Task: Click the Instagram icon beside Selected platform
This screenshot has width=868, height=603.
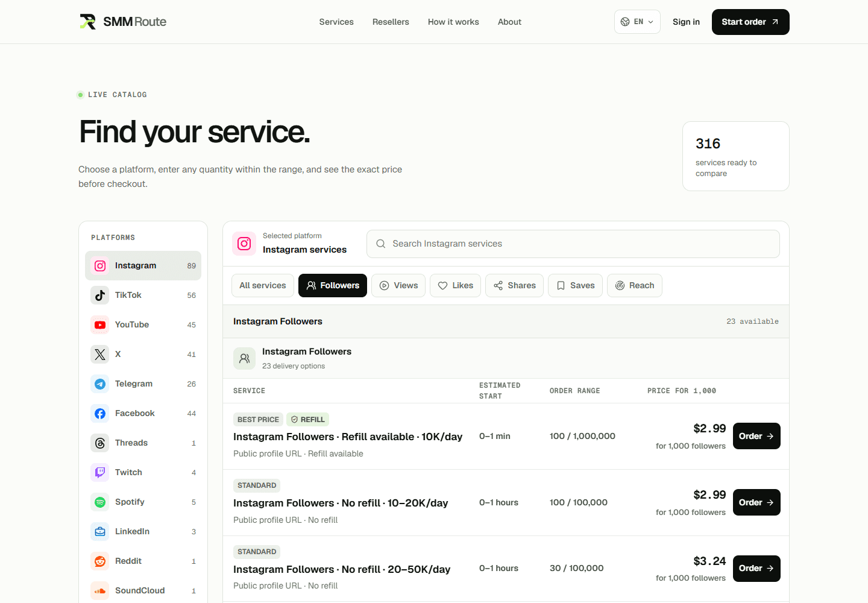Action: point(244,244)
